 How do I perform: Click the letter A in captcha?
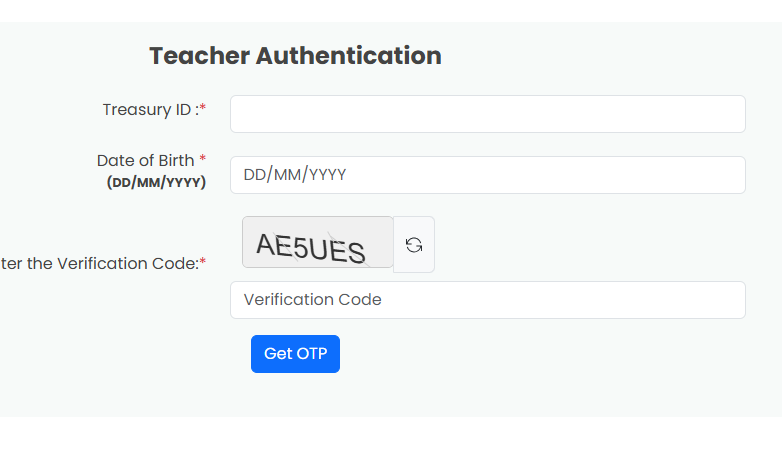(265, 244)
